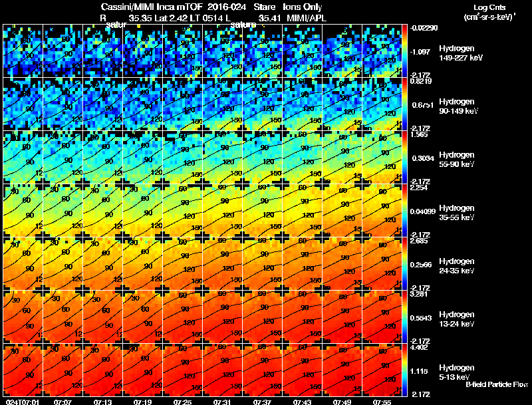This screenshot has width=532, height=405.
Task: Click the Cassini/MIMI Inca mTOF title
Action: coord(152,7)
